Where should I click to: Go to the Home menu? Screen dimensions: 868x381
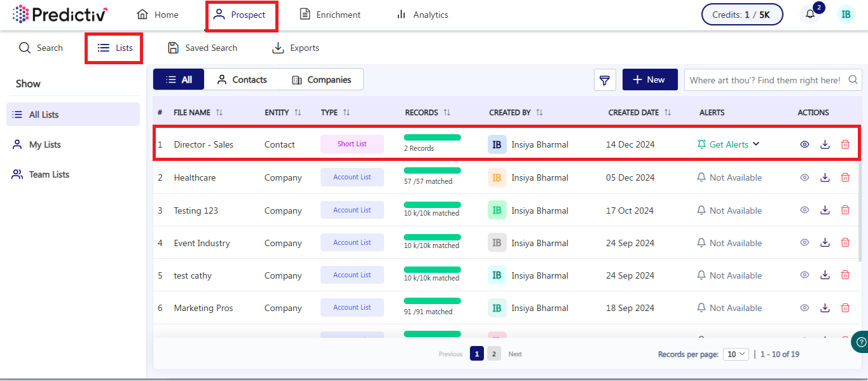pos(158,15)
